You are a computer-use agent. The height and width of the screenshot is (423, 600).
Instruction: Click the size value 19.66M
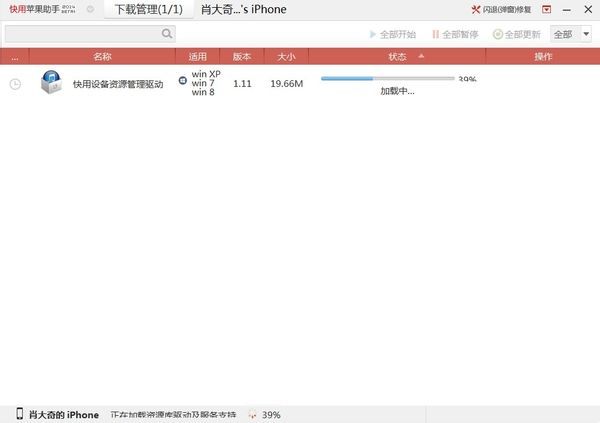pos(287,83)
